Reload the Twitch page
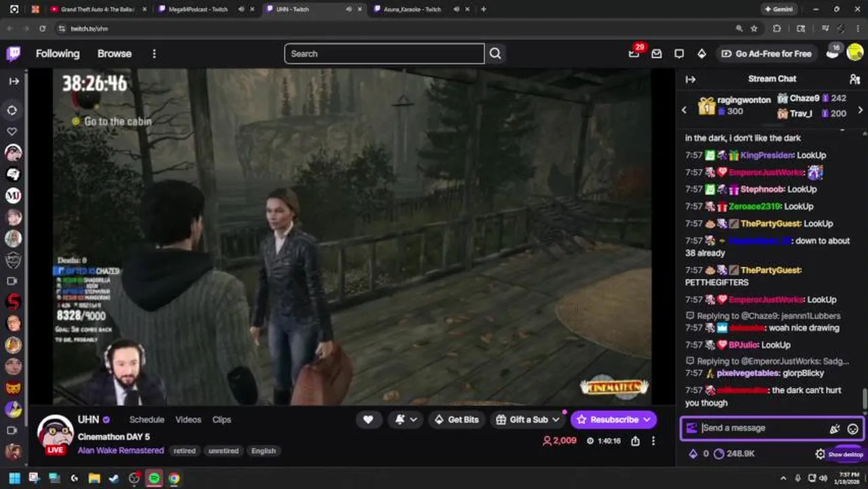Viewport: 868px width, 489px height. 42,29
